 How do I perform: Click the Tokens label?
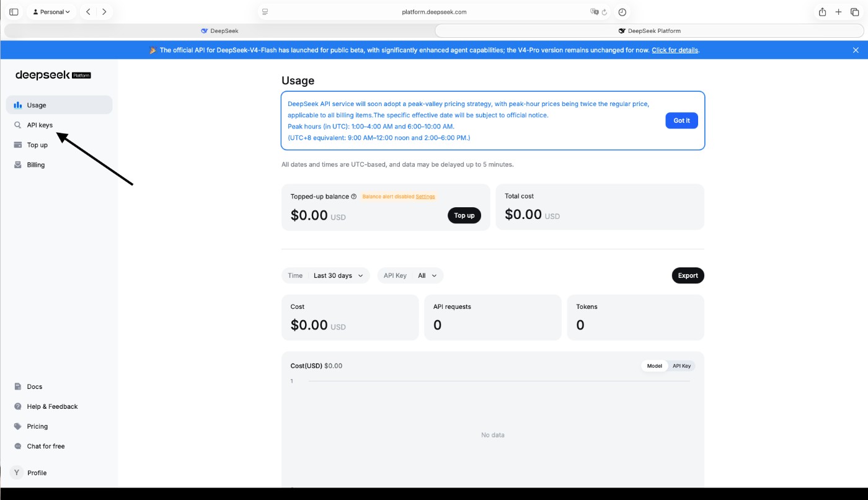tap(587, 306)
